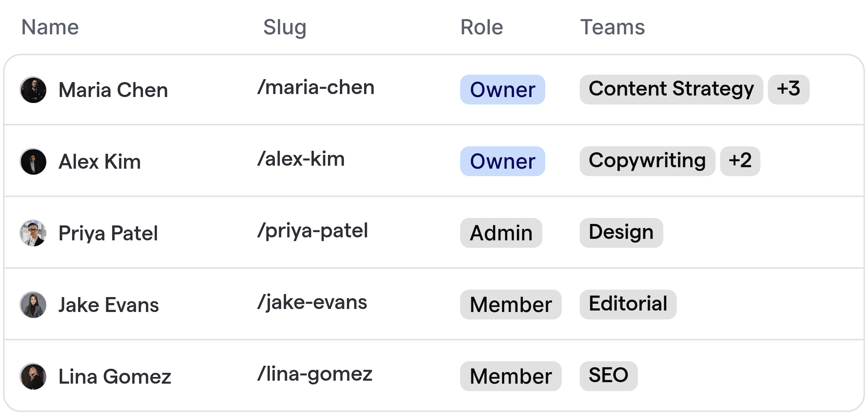The image size is (868, 415).
Task: Click the SEO team tag
Action: (608, 376)
